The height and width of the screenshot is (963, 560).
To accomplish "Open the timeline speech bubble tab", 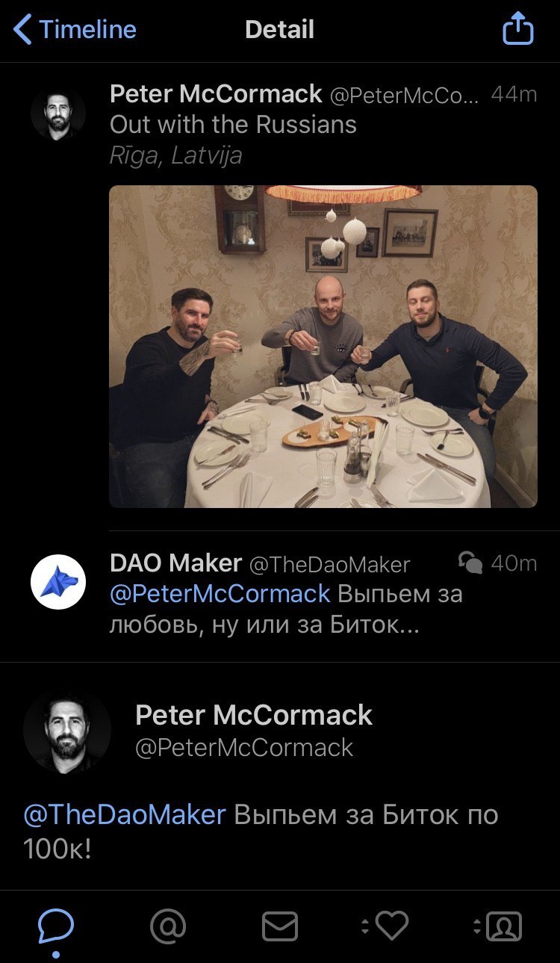I will 56,926.
